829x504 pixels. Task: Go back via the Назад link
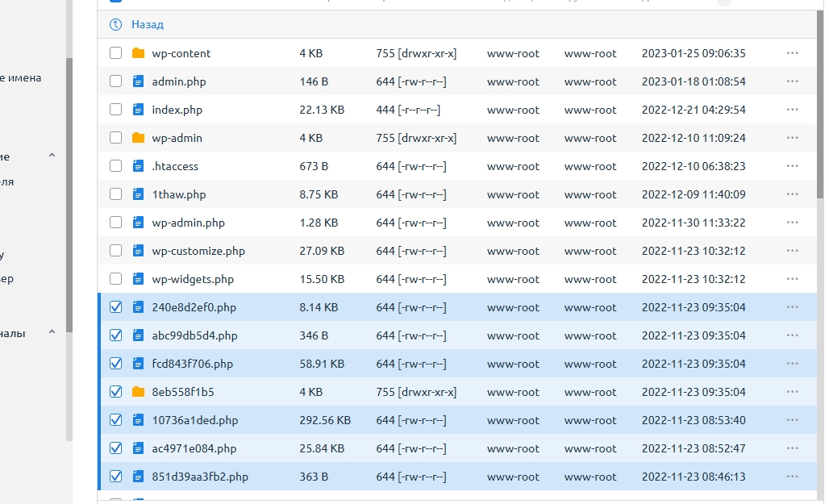(147, 25)
